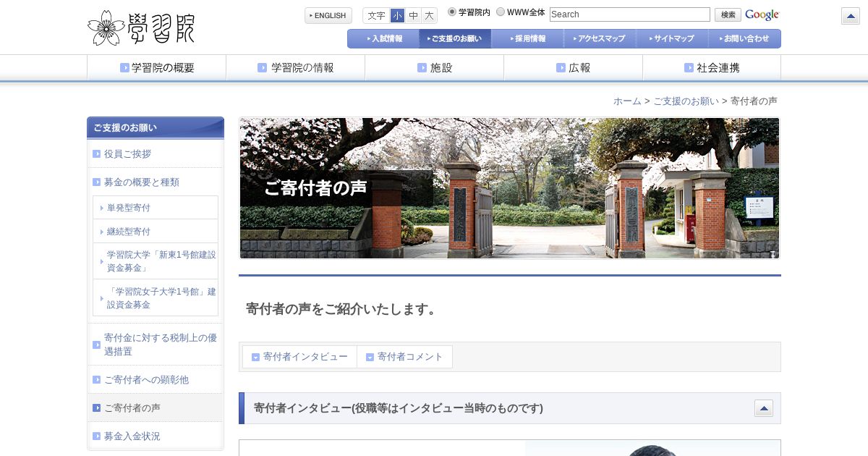Open 寄付金に対する税制上の優遇措置 link
This screenshot has height=456, width=868.
(x=161, y=345)
